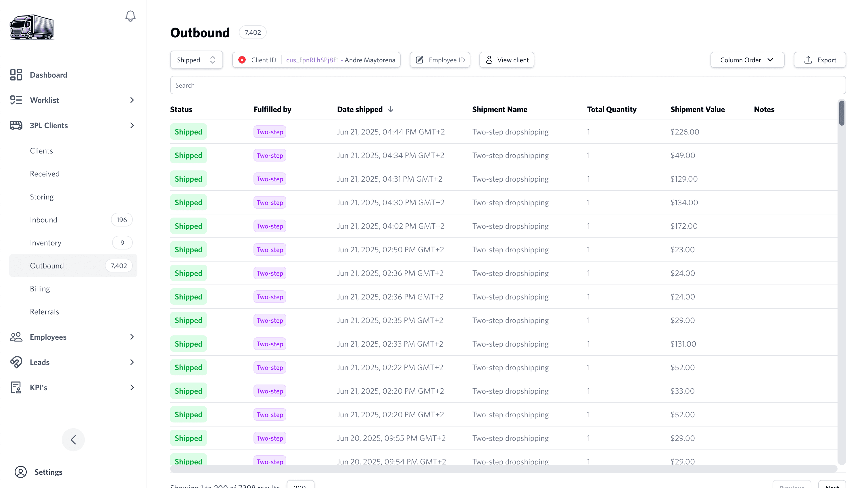Image resolution: width=868 pixels, height=488 pixels.
Task: Open the Shipped status dropdown
Action: pos(196,60)
